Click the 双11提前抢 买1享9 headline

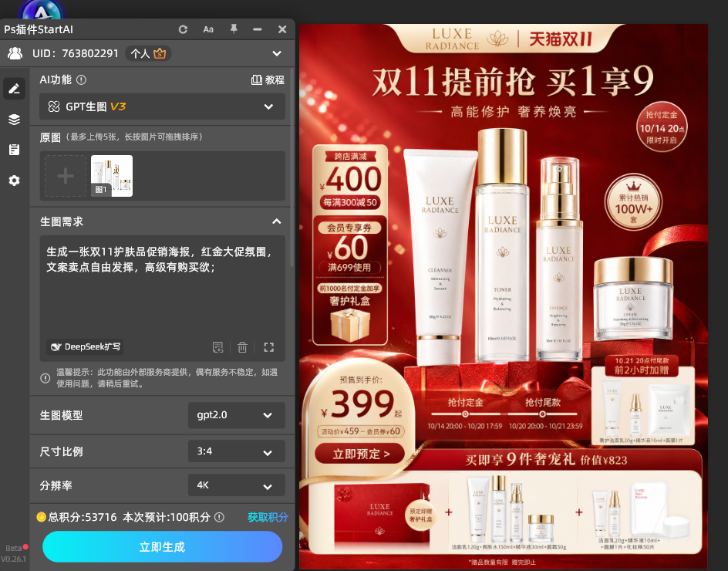pyautogui.click(x=512, y=82)
